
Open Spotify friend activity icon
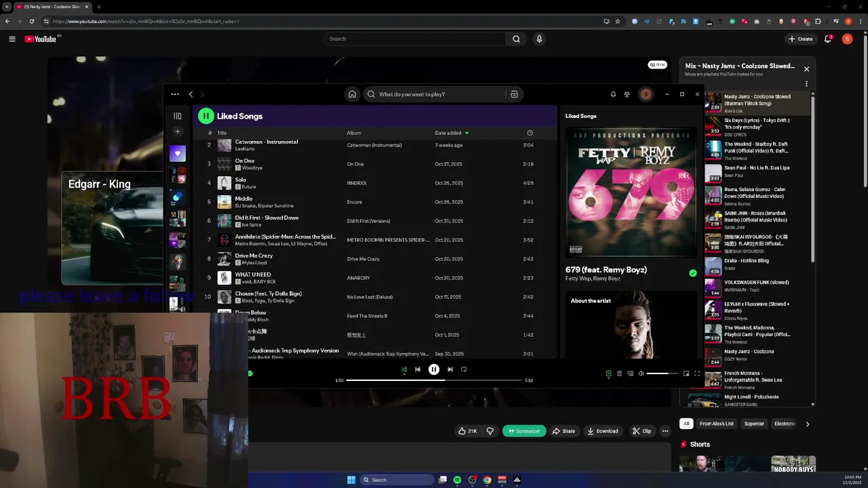pos(627,94)
